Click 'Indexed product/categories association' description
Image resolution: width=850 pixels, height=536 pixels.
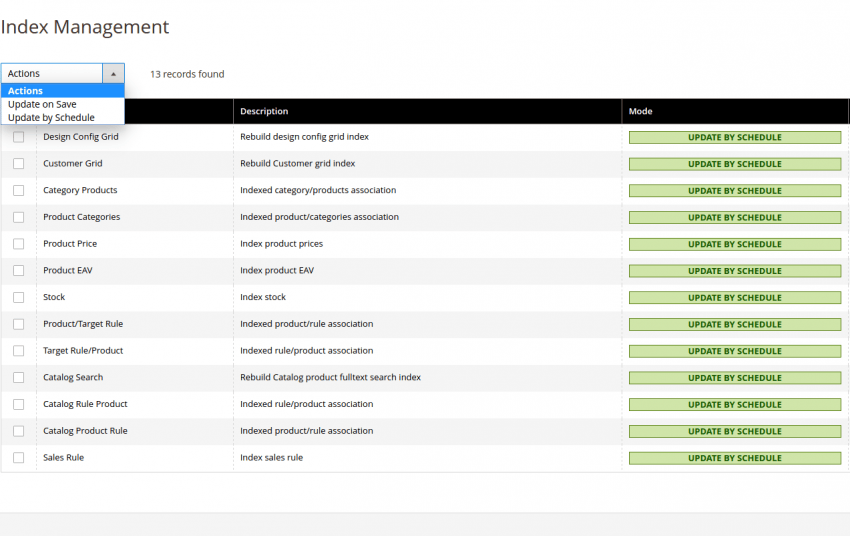(x=319, y=217)
